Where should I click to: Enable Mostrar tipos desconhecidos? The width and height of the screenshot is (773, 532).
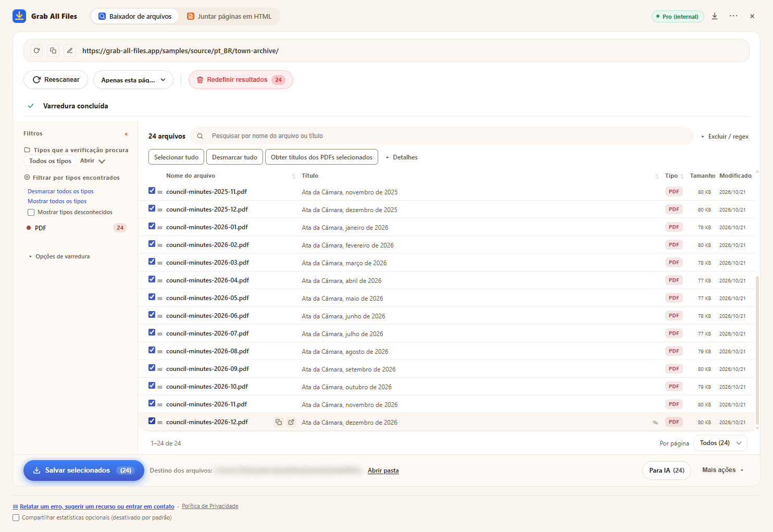(31, 212)
